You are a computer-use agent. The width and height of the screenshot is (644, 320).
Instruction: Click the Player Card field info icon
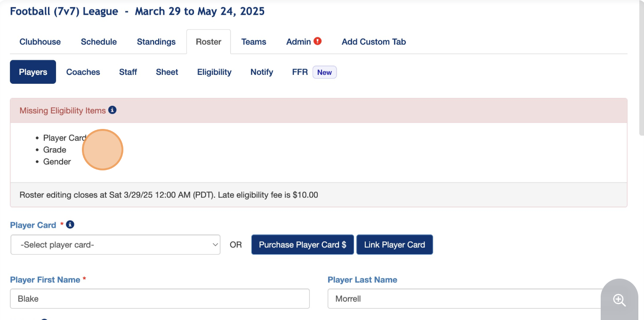(x=70, y=225)
